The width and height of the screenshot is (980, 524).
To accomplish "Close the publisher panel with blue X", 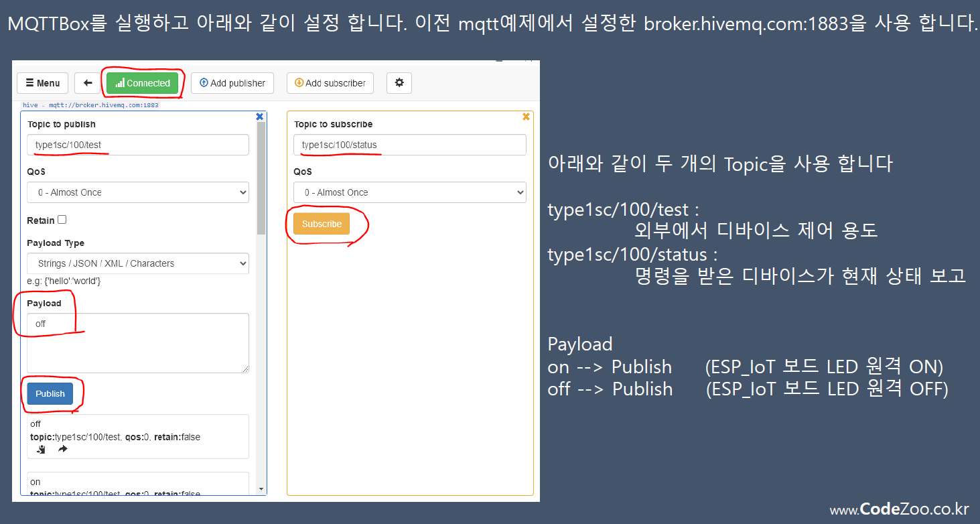I will (x=260, y=117).
